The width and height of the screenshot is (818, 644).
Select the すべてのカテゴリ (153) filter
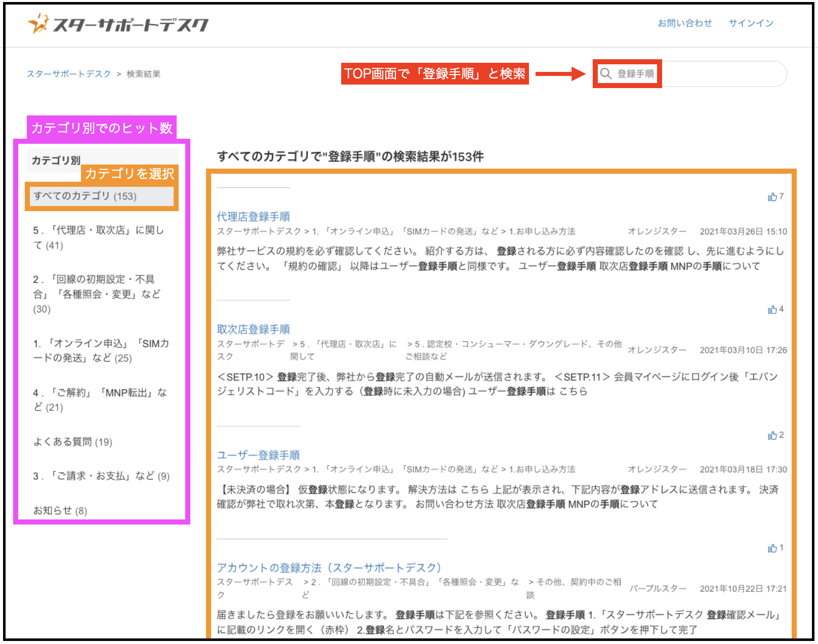[x=84, y=196]
